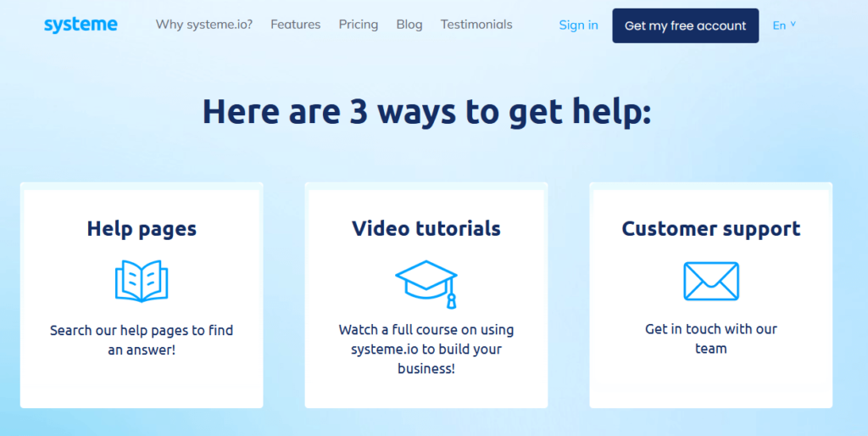Click the envelope icon
Image resolution: width=868 pixels, height=436 pixels.
coord(711,281)
